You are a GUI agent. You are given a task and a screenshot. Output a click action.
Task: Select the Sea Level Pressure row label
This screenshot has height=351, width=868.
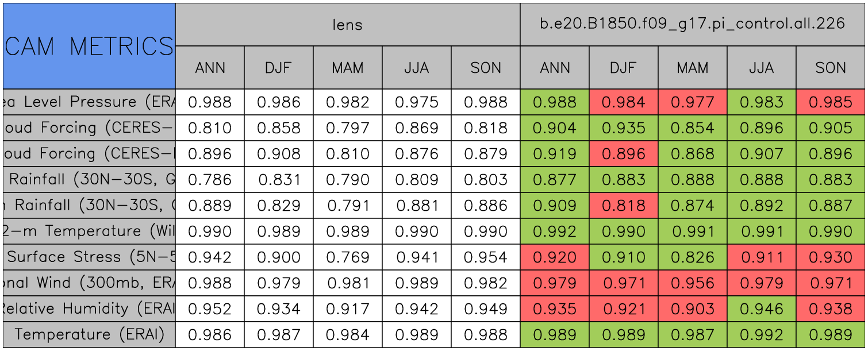(89, 102)
